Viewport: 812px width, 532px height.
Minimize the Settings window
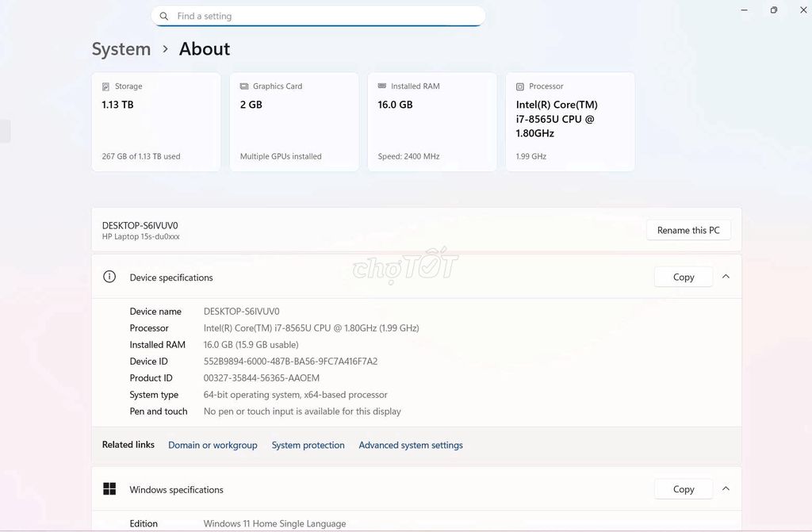[x=744, y=10]
